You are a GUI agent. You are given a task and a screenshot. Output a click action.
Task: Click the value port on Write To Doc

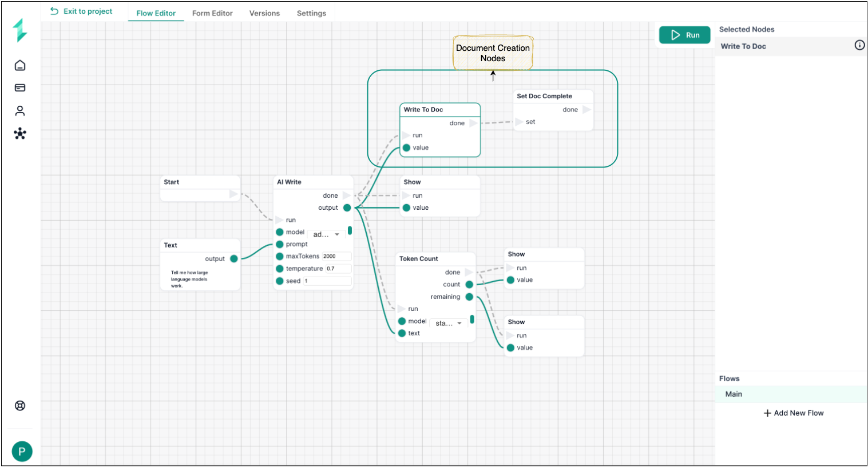pos(406,147)
